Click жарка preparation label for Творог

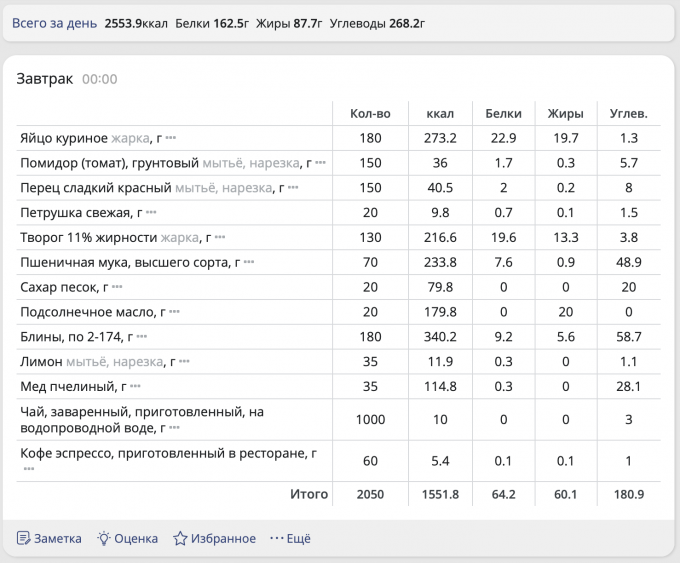(178, 238)
